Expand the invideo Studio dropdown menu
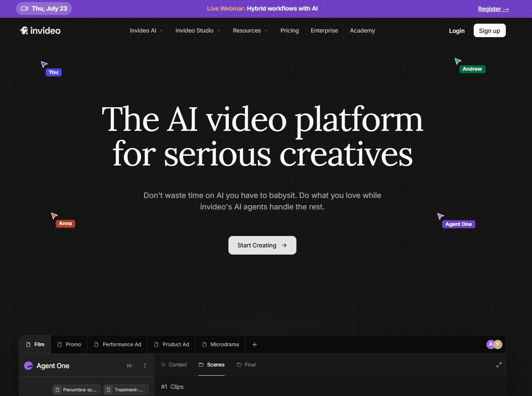Image resolution: width=532 pixels, height=396 pixels. (x=198, y=30)
